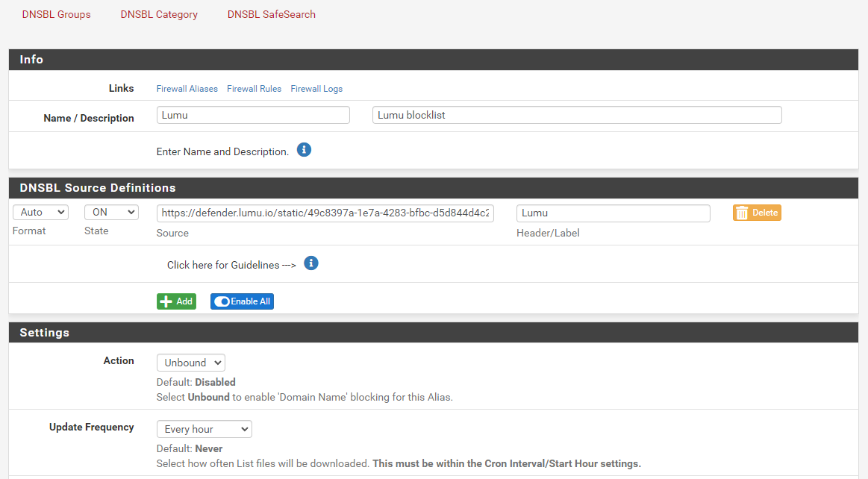The height and width of the screenshot is (479, 868).
Task: Click the Lumu blocklist description field
Action: 576,115
